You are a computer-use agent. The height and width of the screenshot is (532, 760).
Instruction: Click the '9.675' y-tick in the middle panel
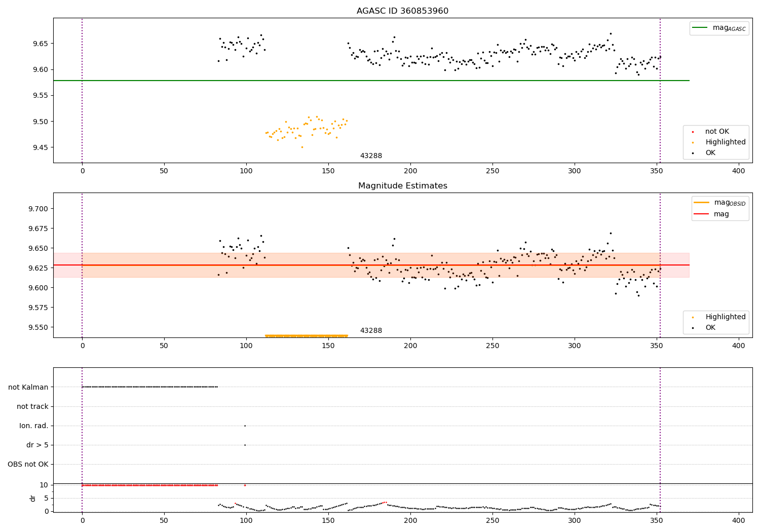(x=38, y=229)
